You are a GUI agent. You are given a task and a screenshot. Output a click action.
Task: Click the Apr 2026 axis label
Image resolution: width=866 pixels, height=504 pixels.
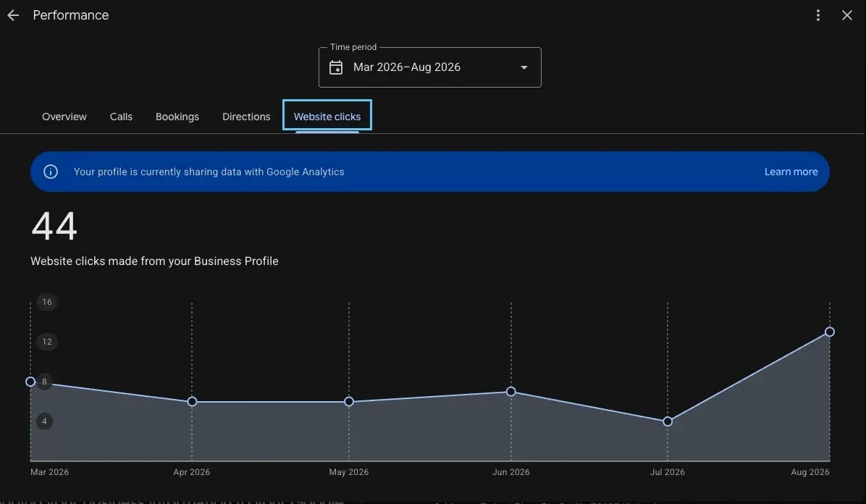click(x=192, y=472)
